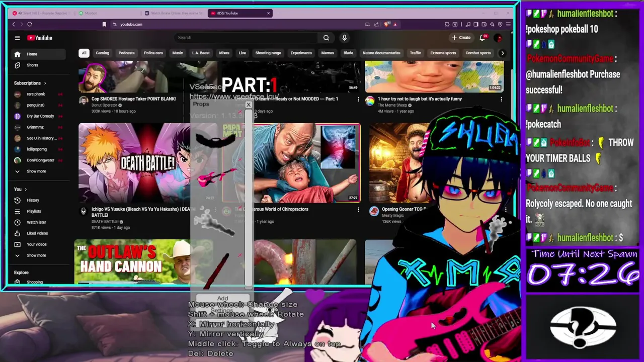This screenshot has width=644, height=362.
Task: Open Liked videos list
Action: [x=37, y=233]
